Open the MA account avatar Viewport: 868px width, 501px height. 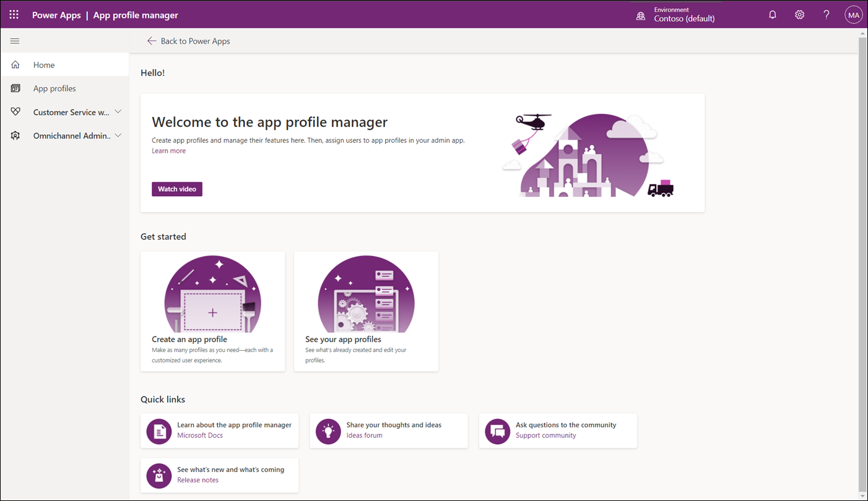[x=854, y=15]
